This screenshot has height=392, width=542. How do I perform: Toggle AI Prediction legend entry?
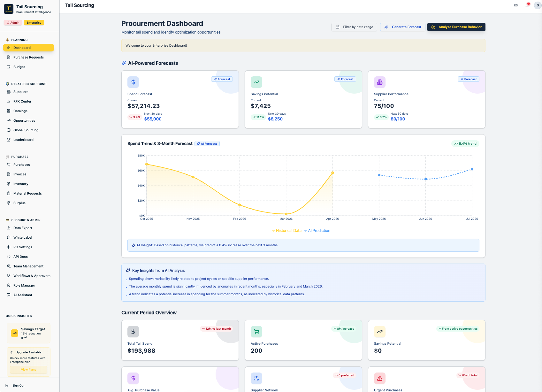[x=317, y=231]
